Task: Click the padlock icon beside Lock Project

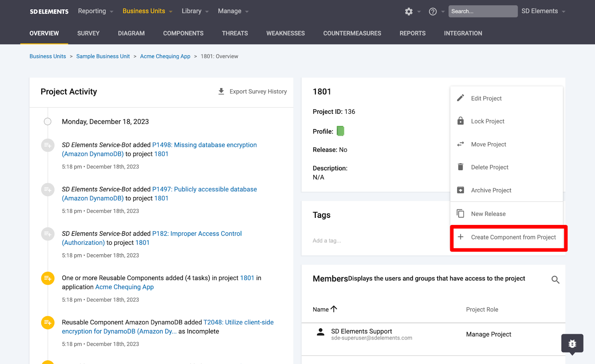Action: click(x=460, y=121)
